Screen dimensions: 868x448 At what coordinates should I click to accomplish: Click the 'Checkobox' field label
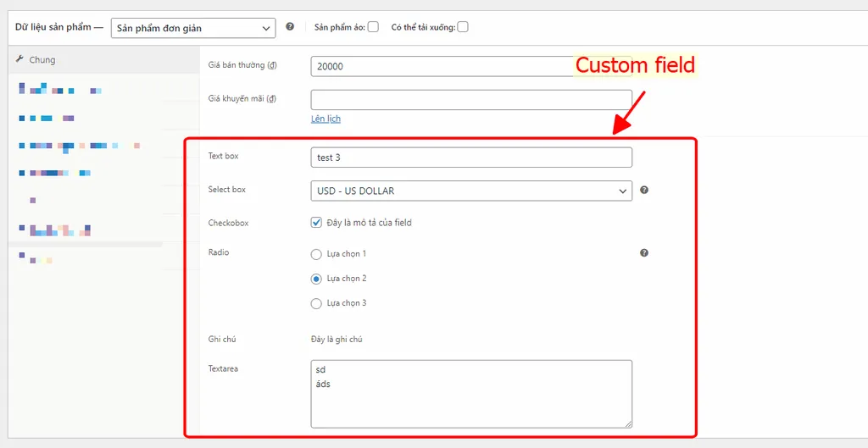[x=228, y=223]
